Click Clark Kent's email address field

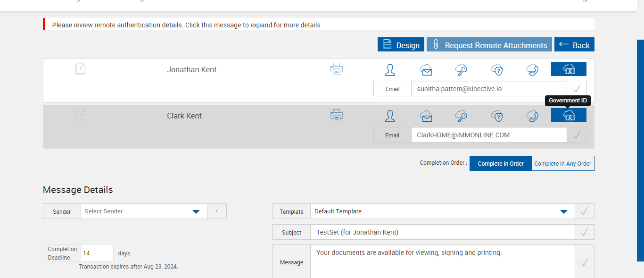[x=488, y=135]
